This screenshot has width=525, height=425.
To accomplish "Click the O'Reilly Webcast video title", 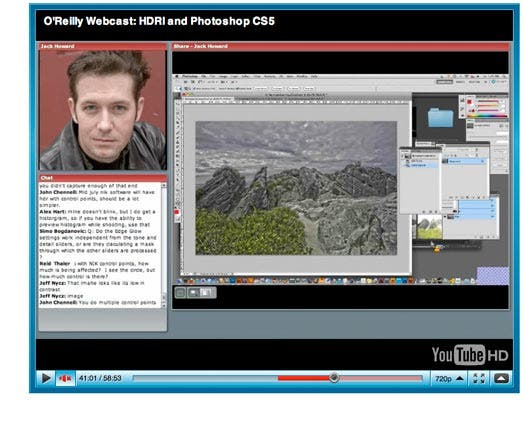I will (159, 21).
